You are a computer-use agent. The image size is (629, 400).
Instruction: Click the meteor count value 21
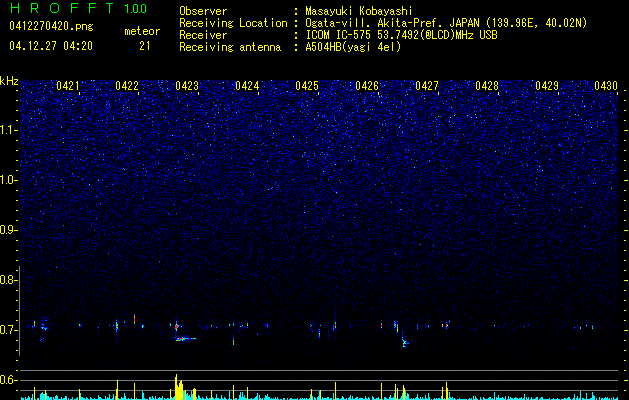145,46
